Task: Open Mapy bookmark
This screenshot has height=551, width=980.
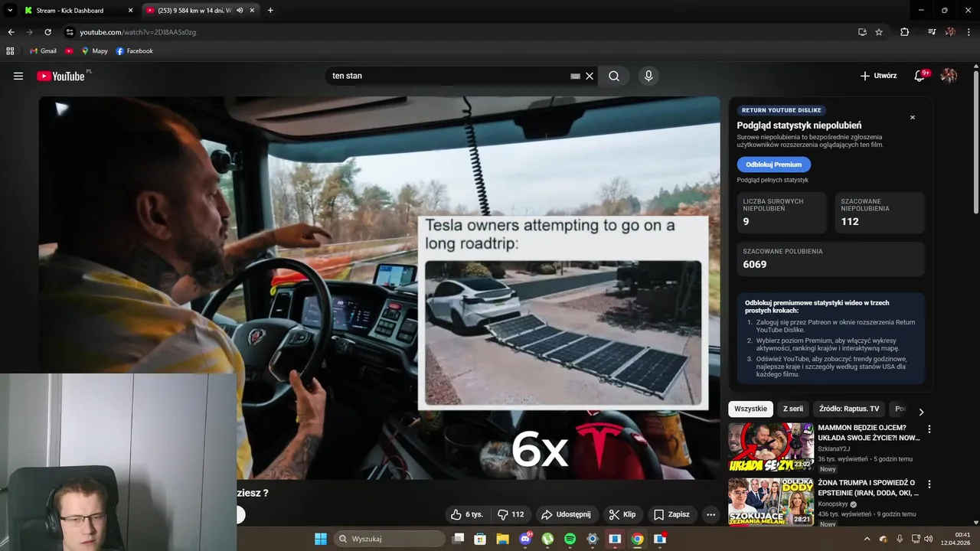Action: point(94,51)
